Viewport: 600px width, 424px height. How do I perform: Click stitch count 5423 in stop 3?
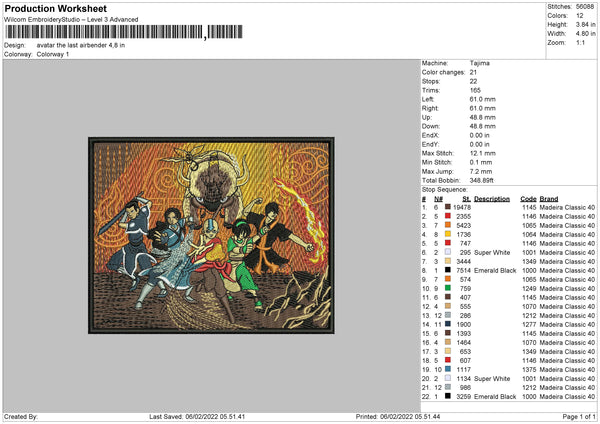463,225
